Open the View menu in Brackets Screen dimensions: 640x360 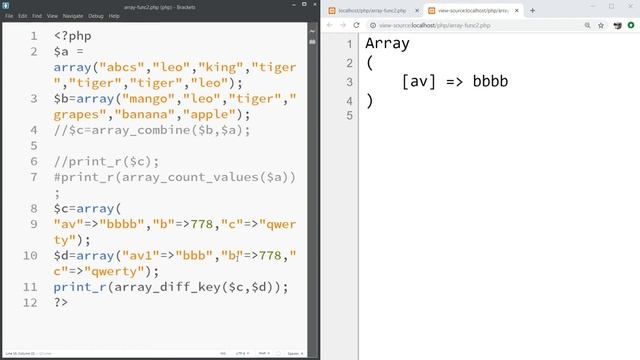[52, 16]
